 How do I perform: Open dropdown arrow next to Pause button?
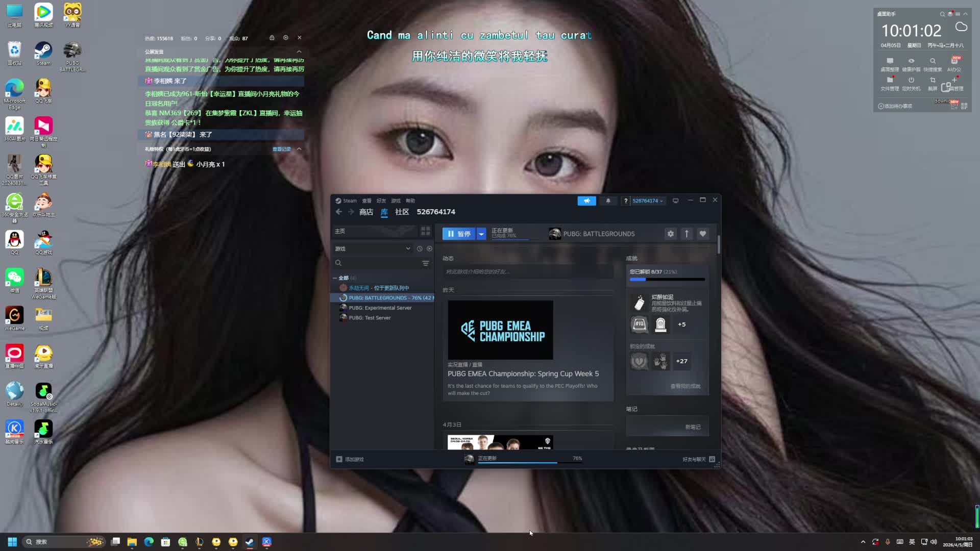481,234
